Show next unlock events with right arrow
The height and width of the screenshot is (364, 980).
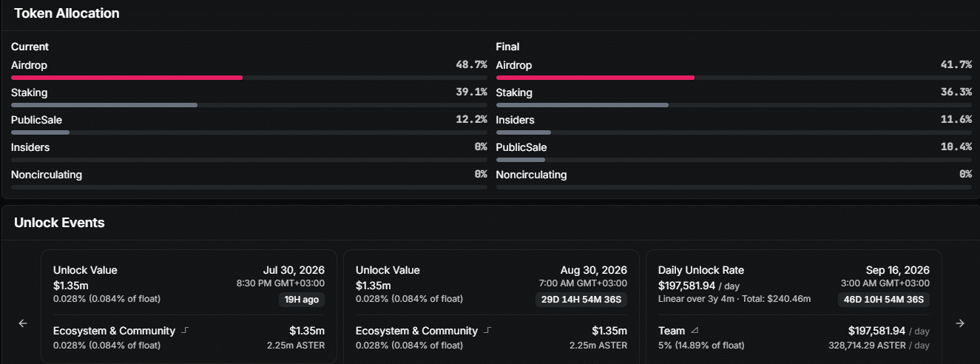(960, 323)
